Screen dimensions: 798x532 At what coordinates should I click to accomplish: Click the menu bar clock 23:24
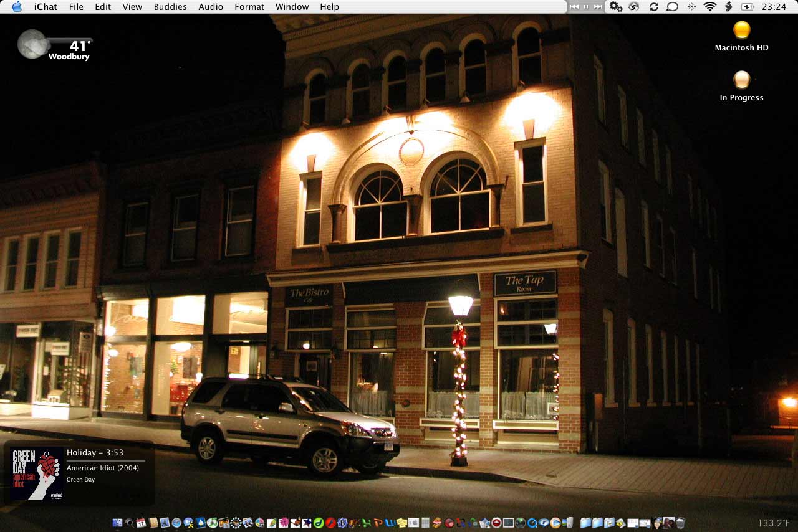774,7
